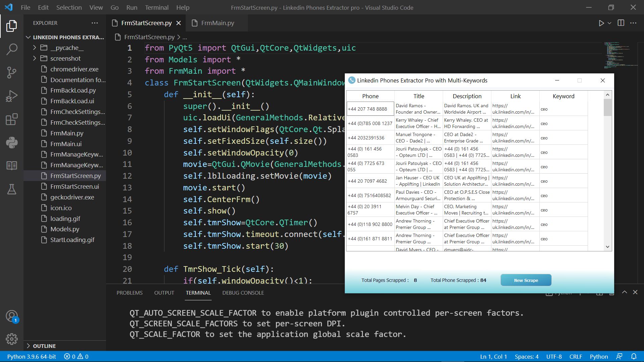Switch to the FrmMain.py tab
The image size is (644, 362).
point(217,23)
